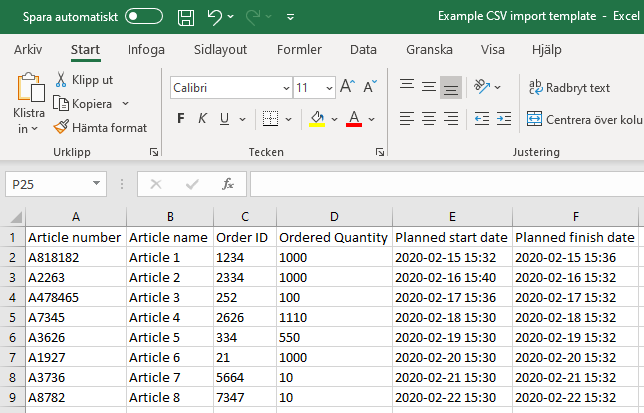The image size is (644, 413).
Task: Click the Klistra in paste icon
Action: (x=29, y=89)
